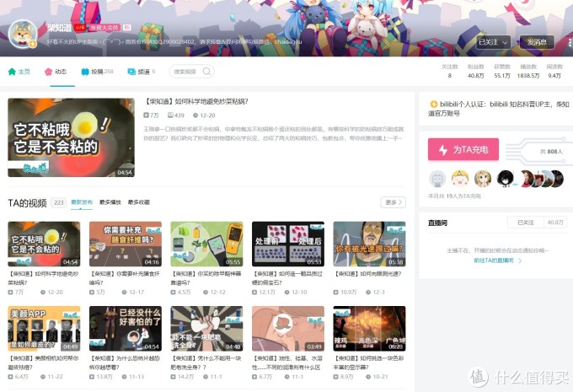Open the 已经没什么好害怕的了 video thumbnail
This screenshot has width=573, height=392.
pos(126,329)
